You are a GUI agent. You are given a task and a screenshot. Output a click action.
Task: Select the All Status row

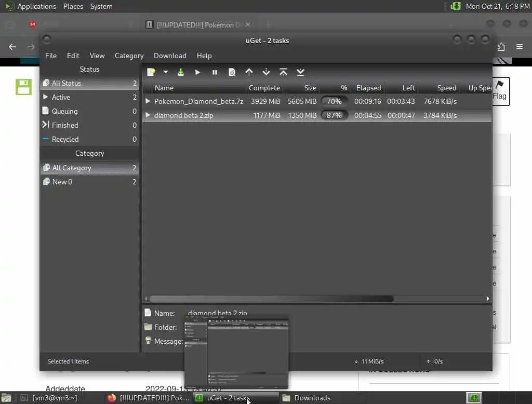[x=89, y=83]
